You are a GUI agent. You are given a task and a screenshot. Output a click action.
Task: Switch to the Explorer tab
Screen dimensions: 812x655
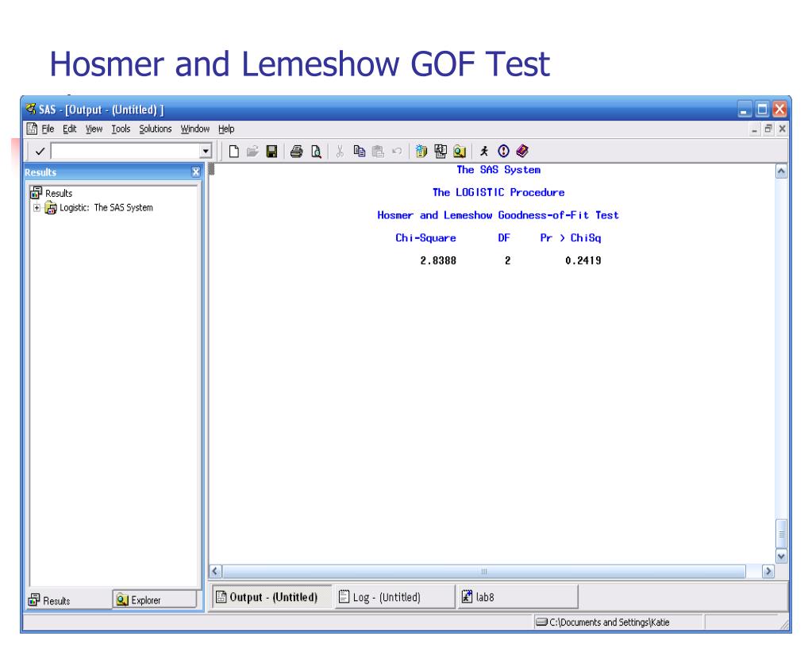[155, 599]
